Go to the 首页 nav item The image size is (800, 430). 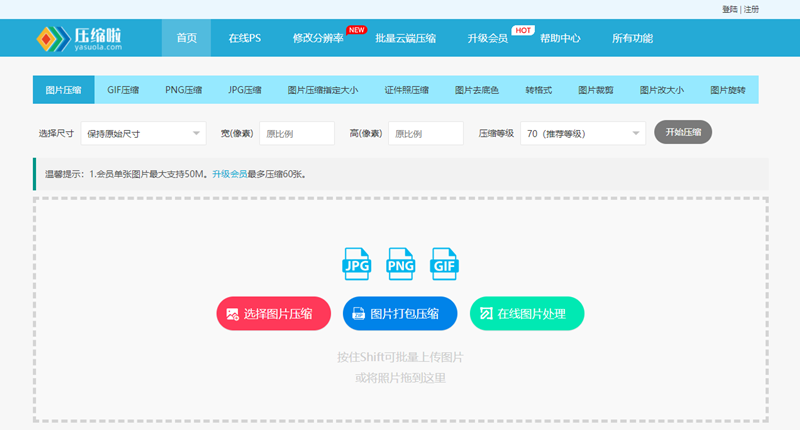pyautogui.click(x=186, y=38)
